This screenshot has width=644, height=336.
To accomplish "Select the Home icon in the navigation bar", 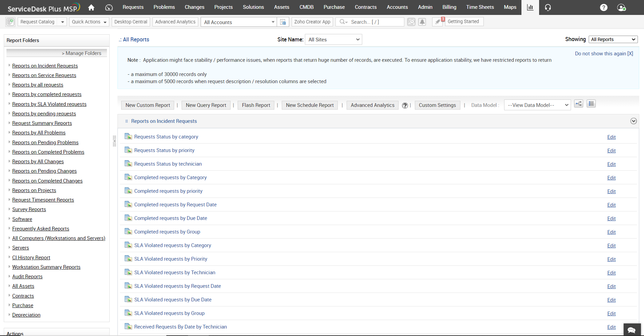I will [x=91, y=7].
